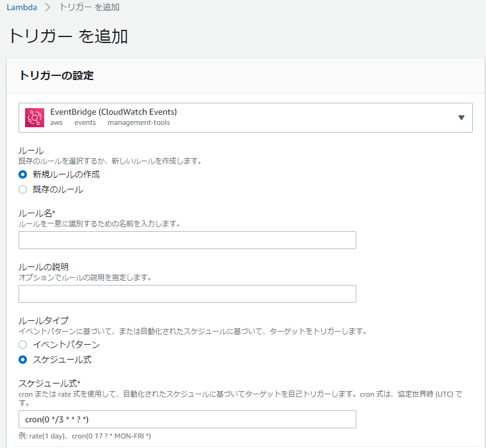
Task: Click the 'management-tools' tag label
Action: pos(139,122)
